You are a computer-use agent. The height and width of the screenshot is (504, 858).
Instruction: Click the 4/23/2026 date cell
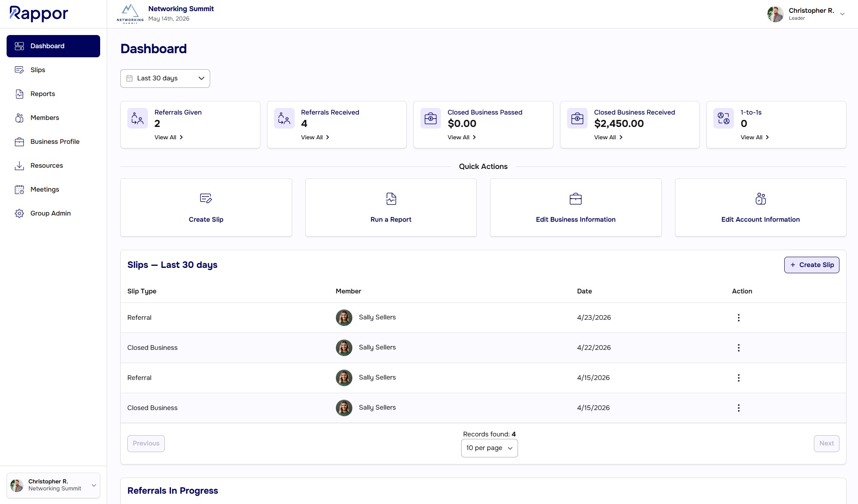point(594,318)
